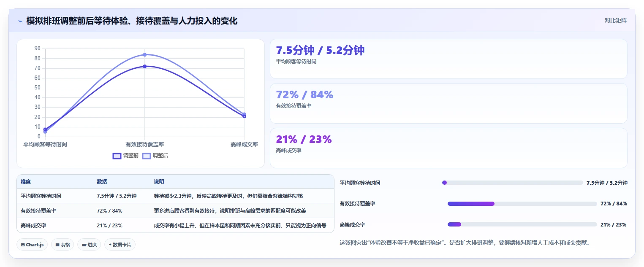Click 高峰成交率 label beside progress bar
The width and height of the screenshot is (644, 267).
coord(352,225)
